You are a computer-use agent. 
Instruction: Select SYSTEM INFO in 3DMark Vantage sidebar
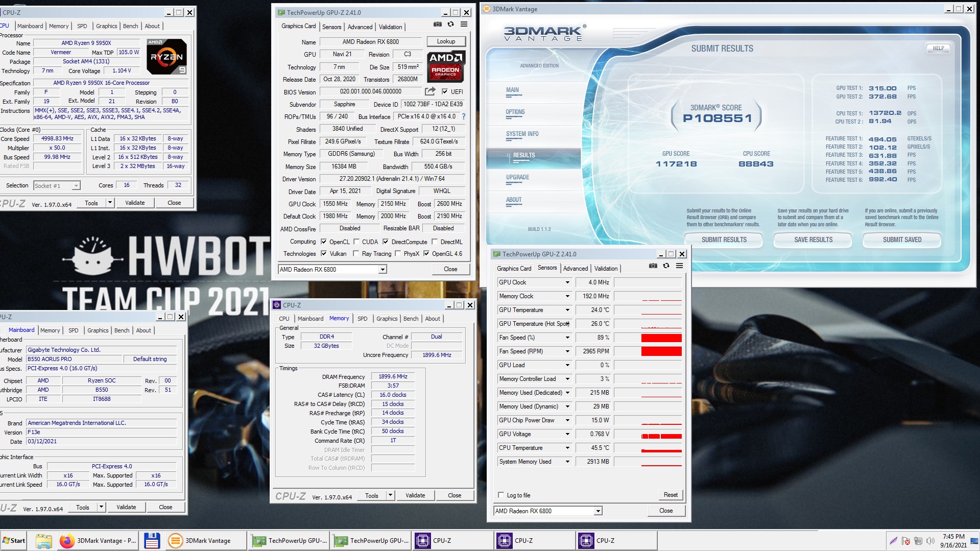(x=522, y=134)
